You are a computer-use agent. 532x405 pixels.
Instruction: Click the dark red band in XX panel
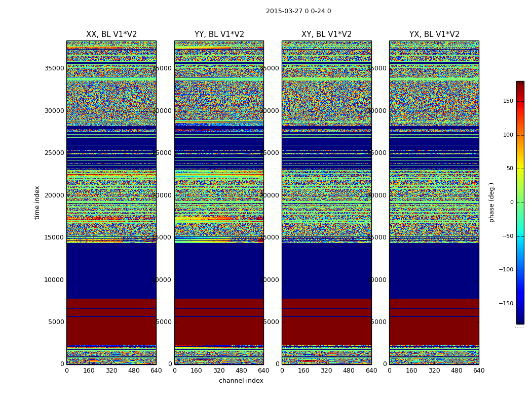[111, 331]
